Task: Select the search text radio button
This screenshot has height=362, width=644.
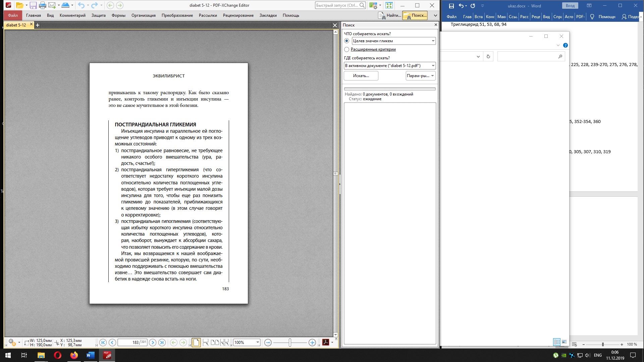Action: [x=347, y=41]
